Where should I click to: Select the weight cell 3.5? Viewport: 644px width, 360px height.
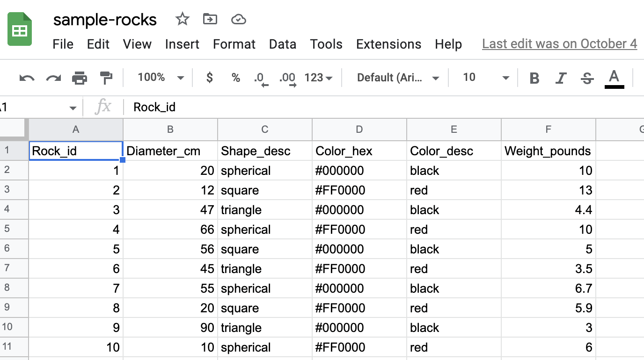549,268
